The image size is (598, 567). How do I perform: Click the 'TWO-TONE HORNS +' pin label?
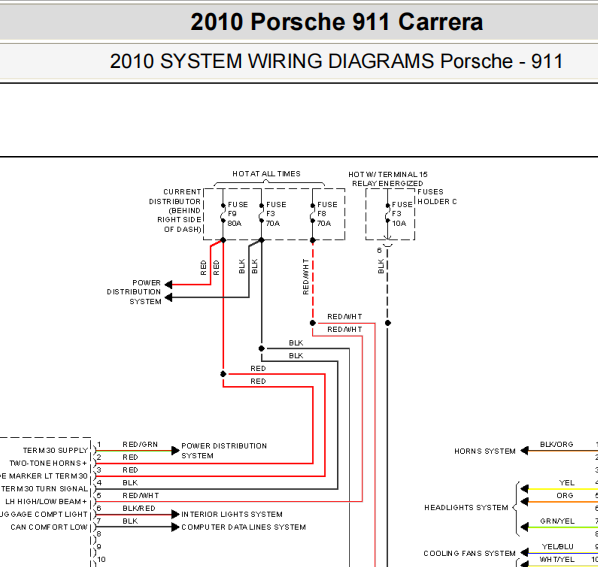[48, 463]
